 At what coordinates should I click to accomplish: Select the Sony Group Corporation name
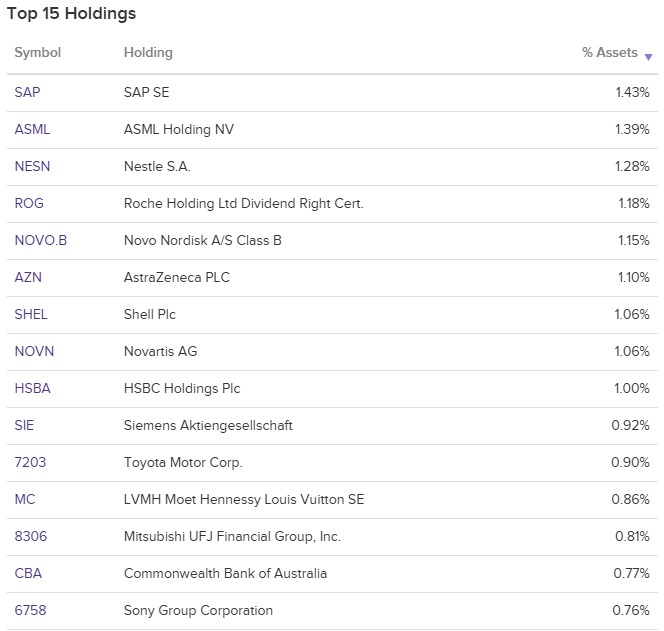pos(198,610)
